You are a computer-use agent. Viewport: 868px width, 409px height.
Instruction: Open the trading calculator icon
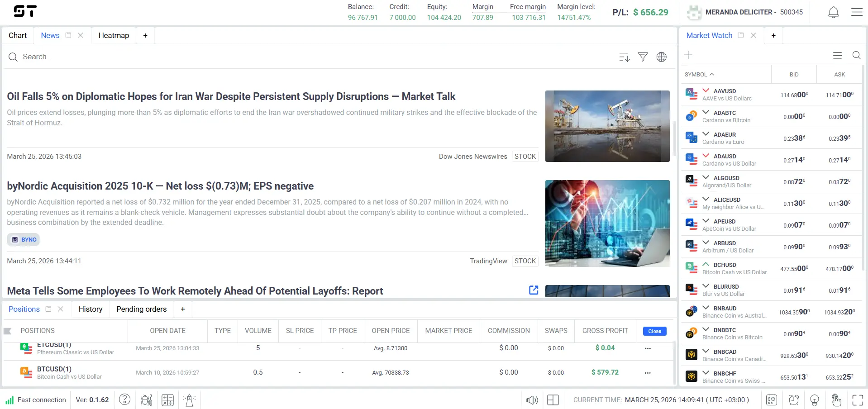coord(167,400)
